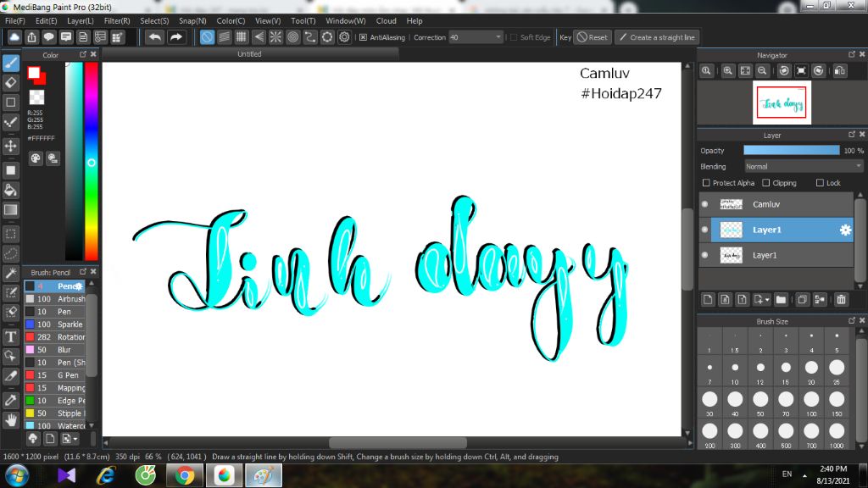Undock the Brush Size panel

(x=851, y=320)
